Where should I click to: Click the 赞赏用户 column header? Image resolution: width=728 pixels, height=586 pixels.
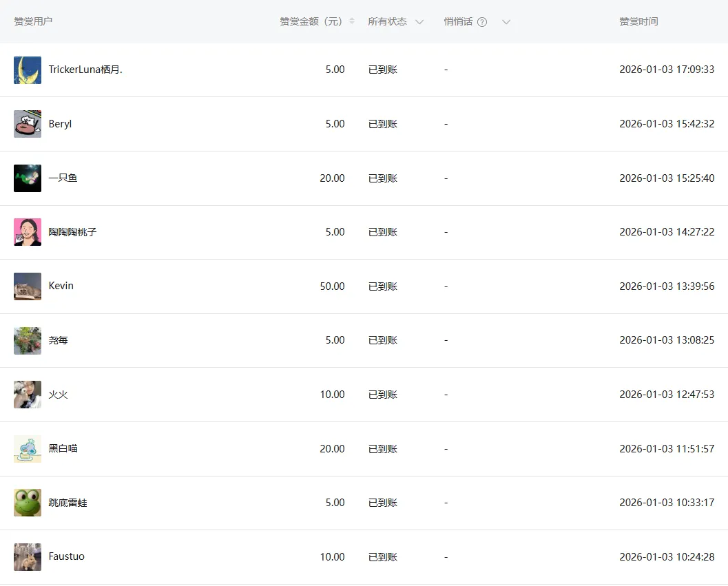[x=33, y=21]
